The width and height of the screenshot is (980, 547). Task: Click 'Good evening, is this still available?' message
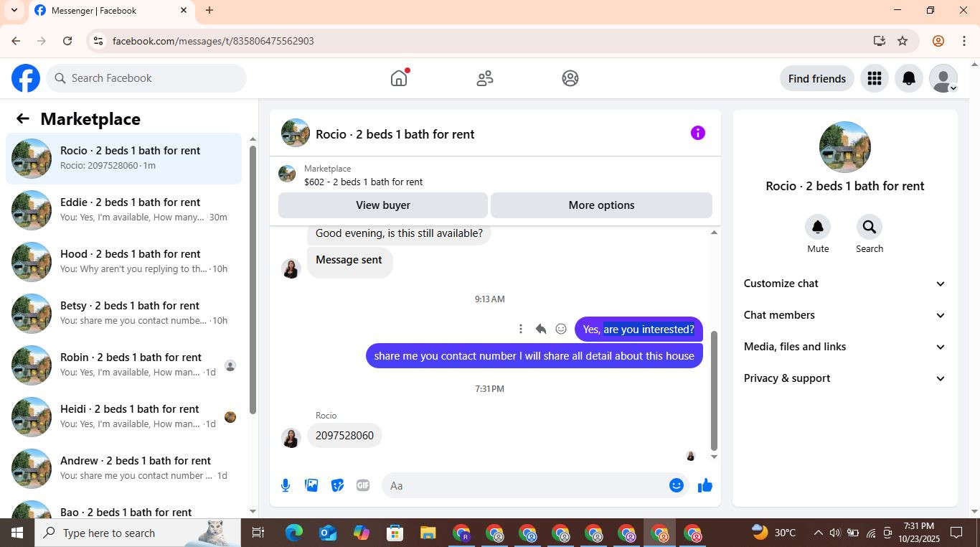pos(399,234)
